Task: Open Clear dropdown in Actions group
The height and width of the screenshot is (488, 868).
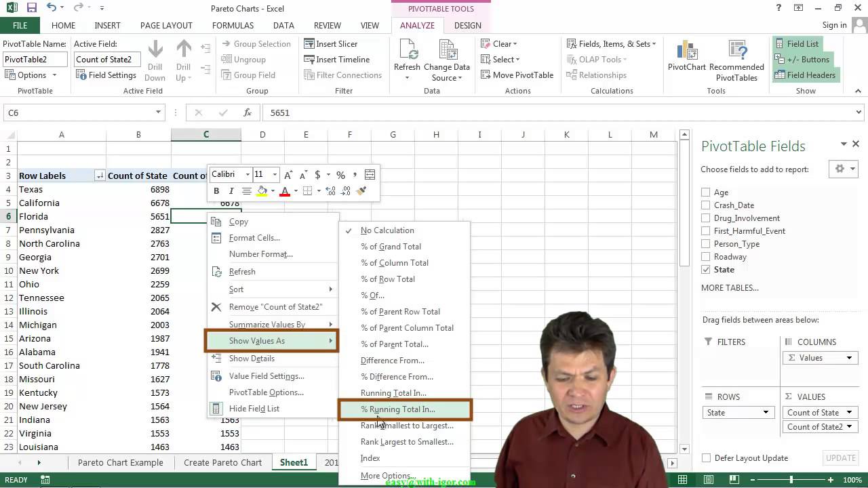Action: 499,43
